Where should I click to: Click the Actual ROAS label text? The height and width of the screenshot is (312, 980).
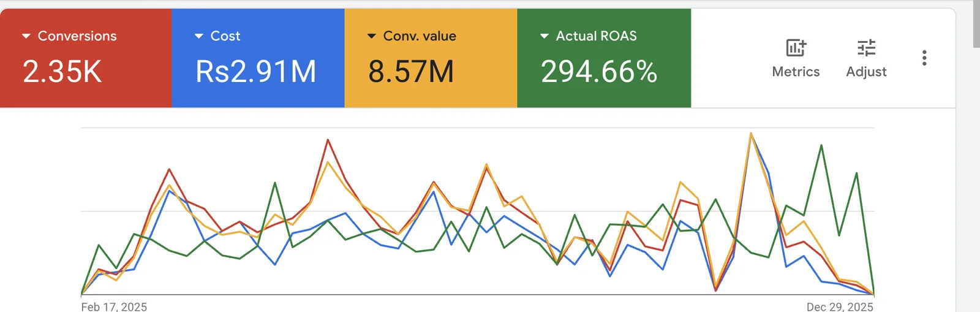(597, 36)
